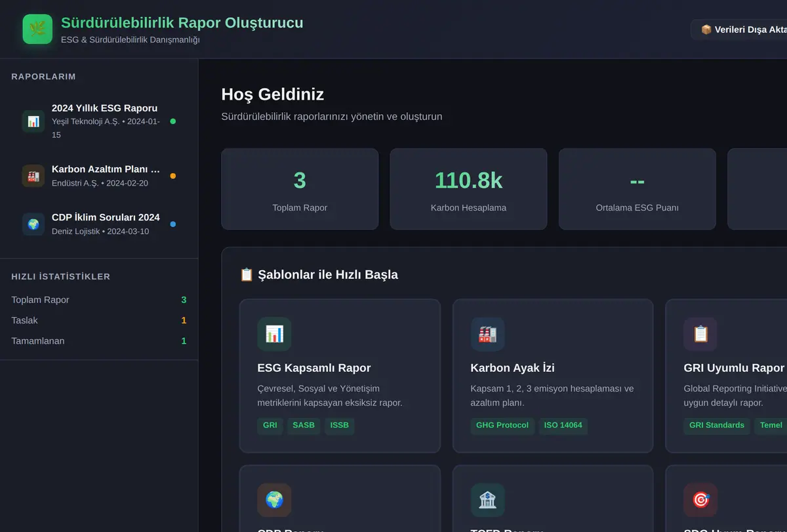Click the bank building template icon
The height and width of the screenshot is (532, 787).
(487, 501)
